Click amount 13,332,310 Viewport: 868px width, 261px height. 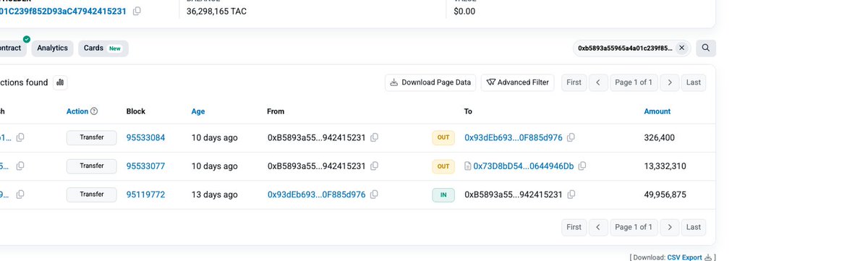[x=665, y=166]
